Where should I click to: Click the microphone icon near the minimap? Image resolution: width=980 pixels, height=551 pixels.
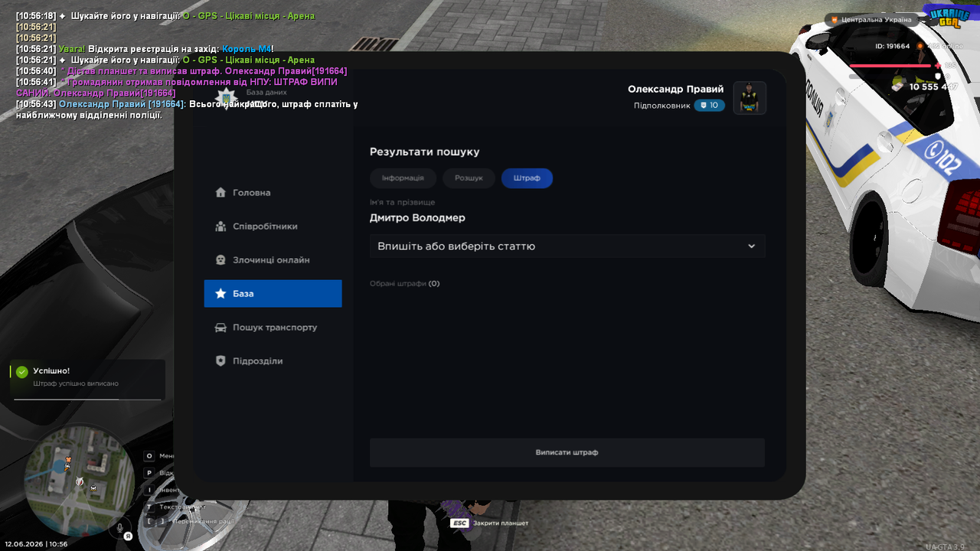pyautogui.click(x=119, y=527)
